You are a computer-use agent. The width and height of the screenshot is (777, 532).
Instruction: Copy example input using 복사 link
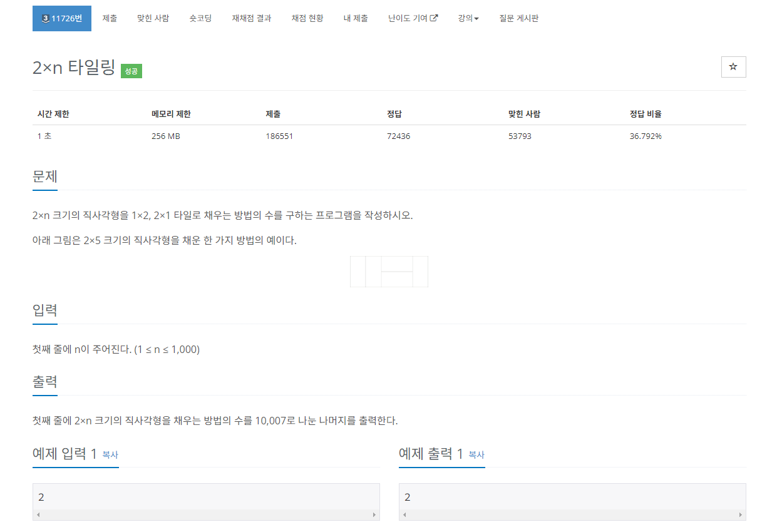pos(110,455)
